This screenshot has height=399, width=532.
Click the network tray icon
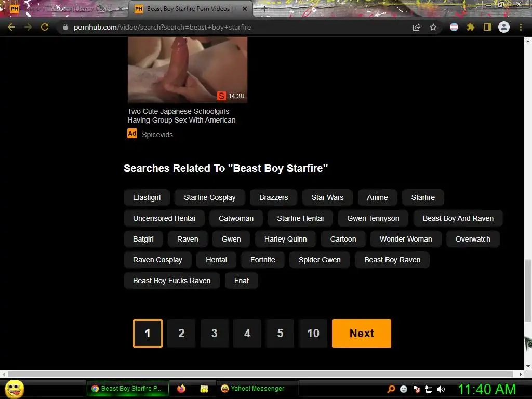click(429, 390)
